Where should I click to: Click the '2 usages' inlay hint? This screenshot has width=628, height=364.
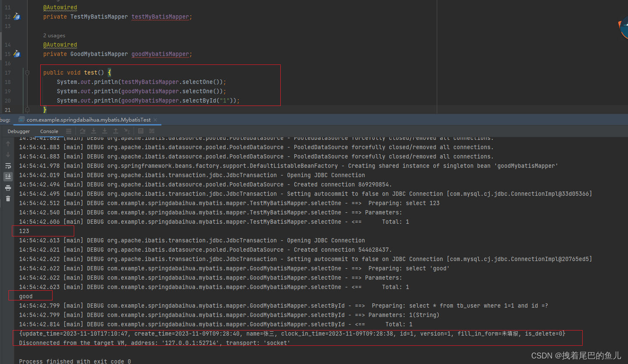54,36
